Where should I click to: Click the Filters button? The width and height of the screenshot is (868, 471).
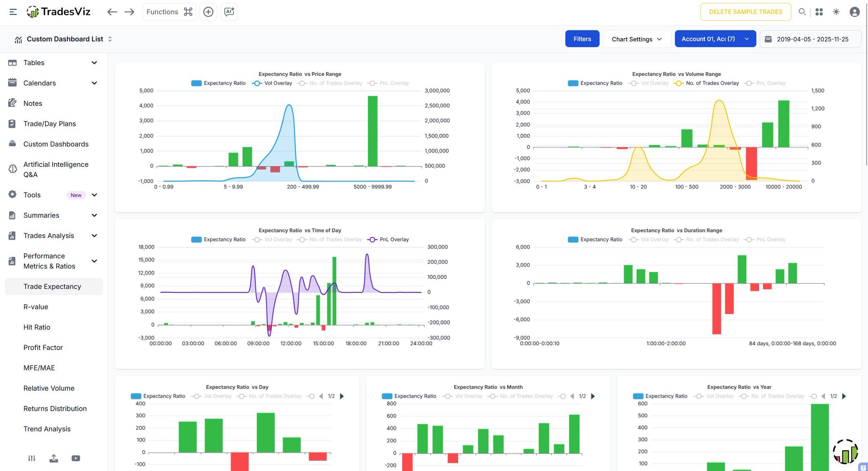pyautogui.click(x=582, y=39)
